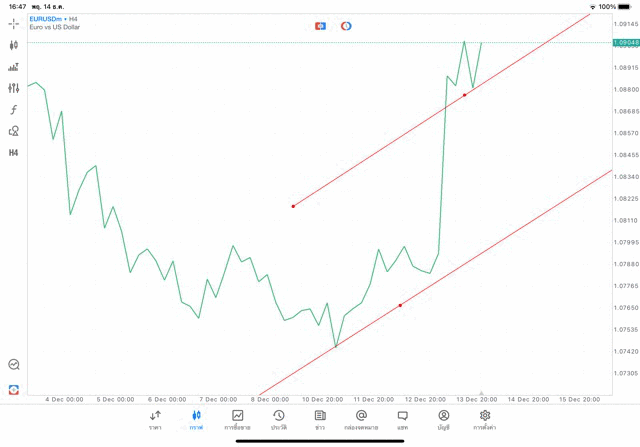Open the H4 timeframe selector
Viewport: 640px width, 447px height.
coord(14,152)
